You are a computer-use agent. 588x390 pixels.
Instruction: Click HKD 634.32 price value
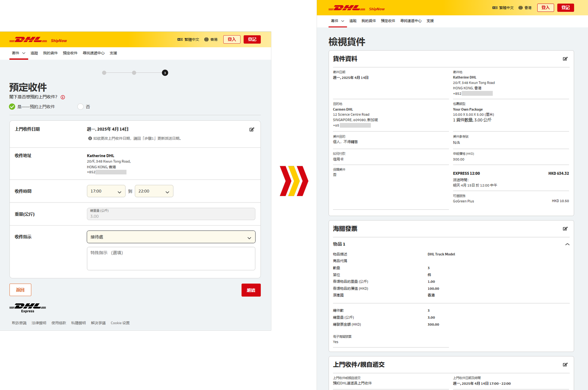tap(559, 173)
